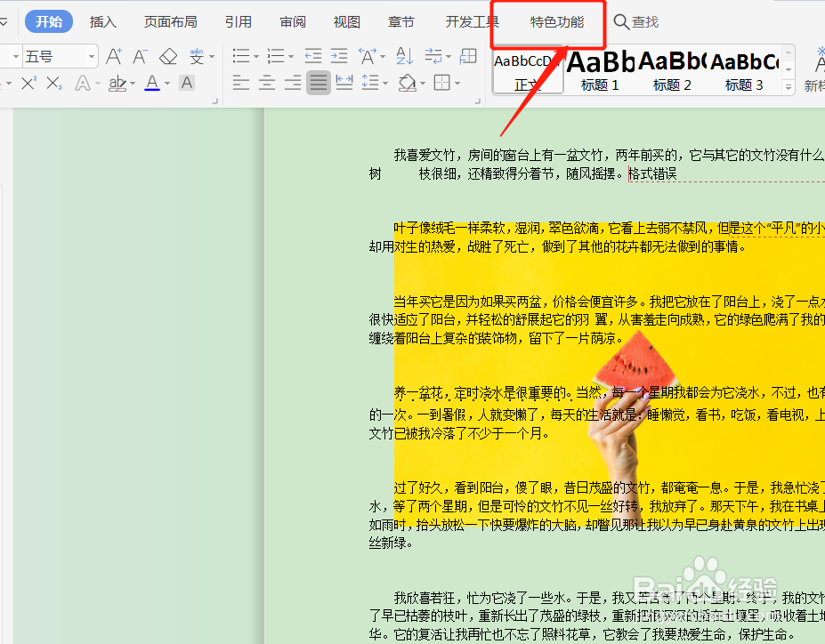Viewport: 825px width, 644px height.
Task: Align text to the right
Action: (293, 83)
